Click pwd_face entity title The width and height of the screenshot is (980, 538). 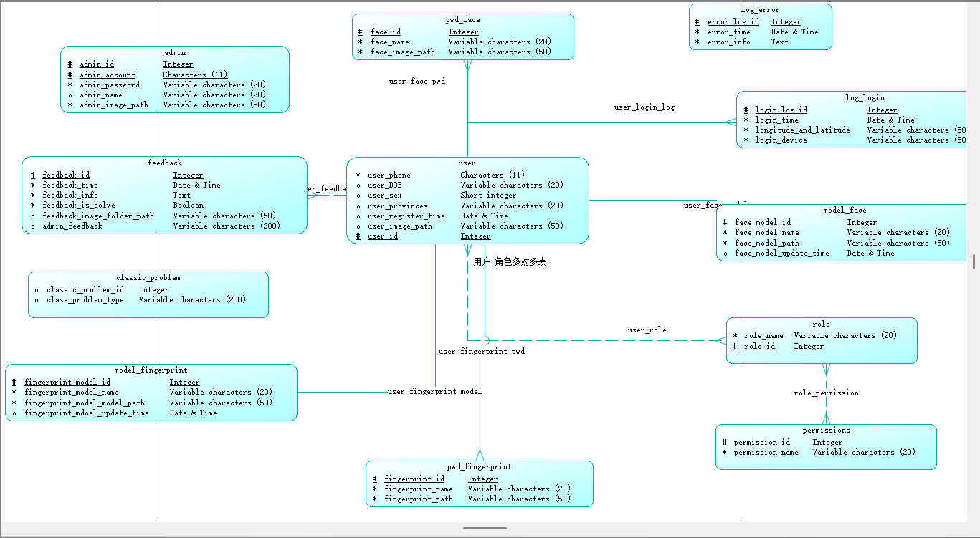pos(463,20)
